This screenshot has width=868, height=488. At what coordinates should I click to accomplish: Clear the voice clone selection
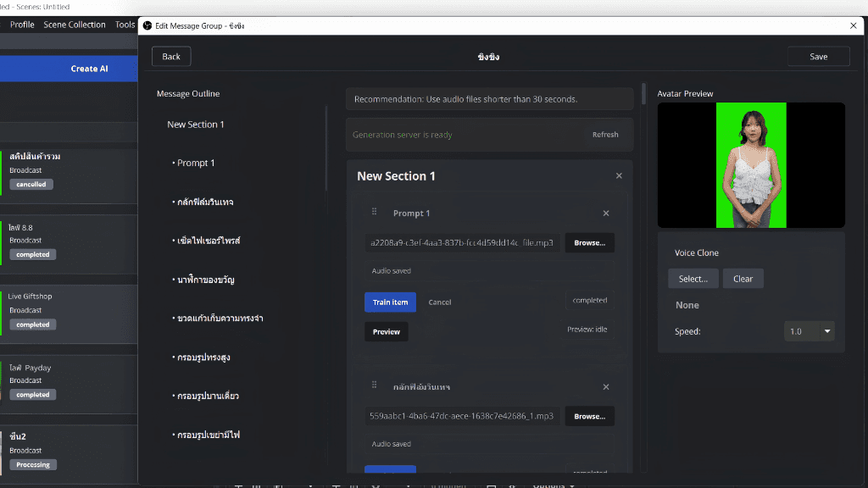tap(743, 279)
